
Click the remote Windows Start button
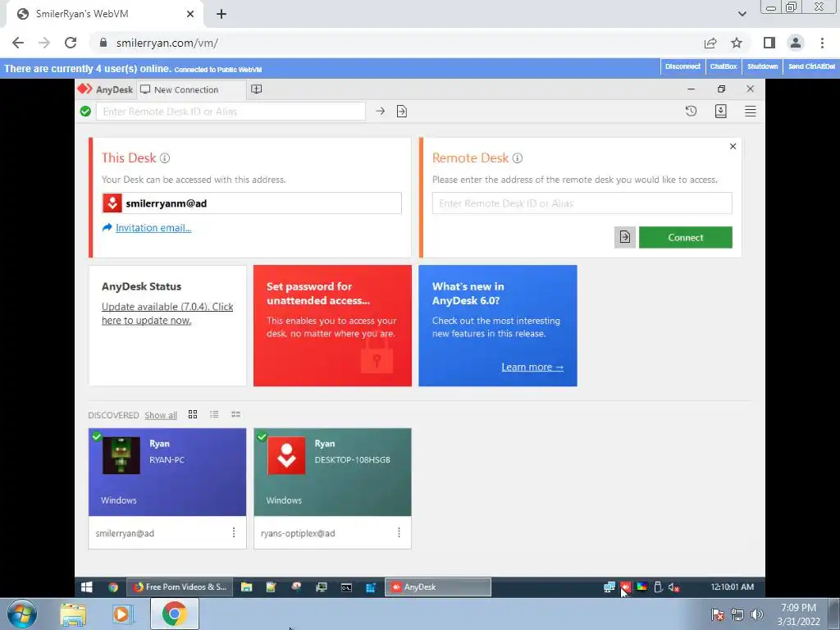click(x=87, y=587)
